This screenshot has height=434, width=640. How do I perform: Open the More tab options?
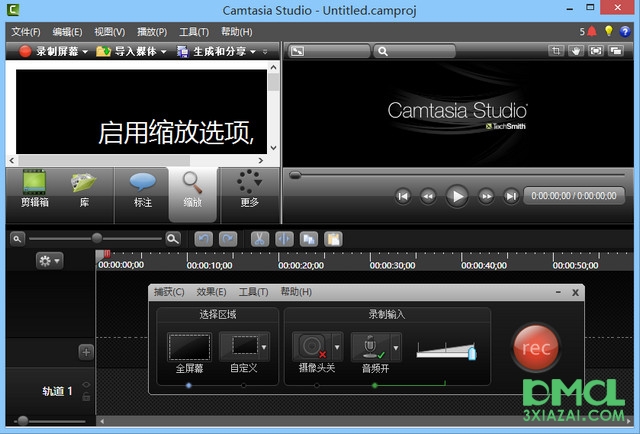249,189
